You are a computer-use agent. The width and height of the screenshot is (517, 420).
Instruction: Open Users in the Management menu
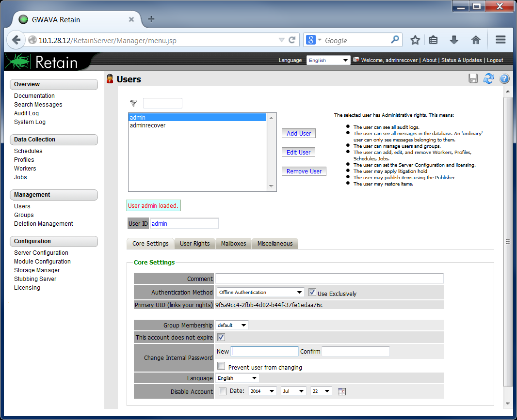click(22, 206)
